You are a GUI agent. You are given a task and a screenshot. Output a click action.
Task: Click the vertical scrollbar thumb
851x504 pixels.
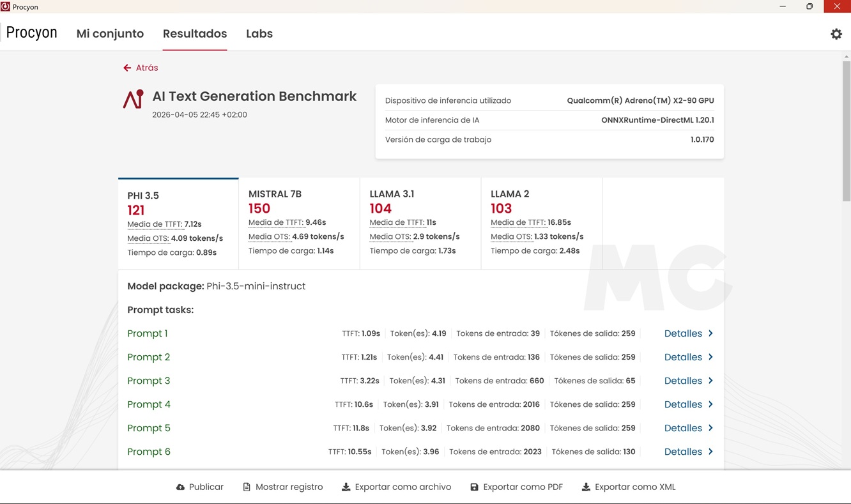point(847,131)
